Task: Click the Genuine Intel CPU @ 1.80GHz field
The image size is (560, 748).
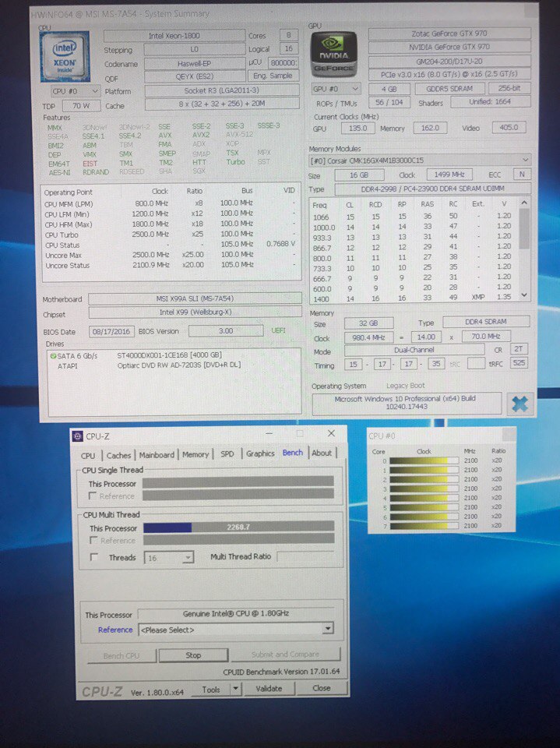Action: (x=236, y=613)
